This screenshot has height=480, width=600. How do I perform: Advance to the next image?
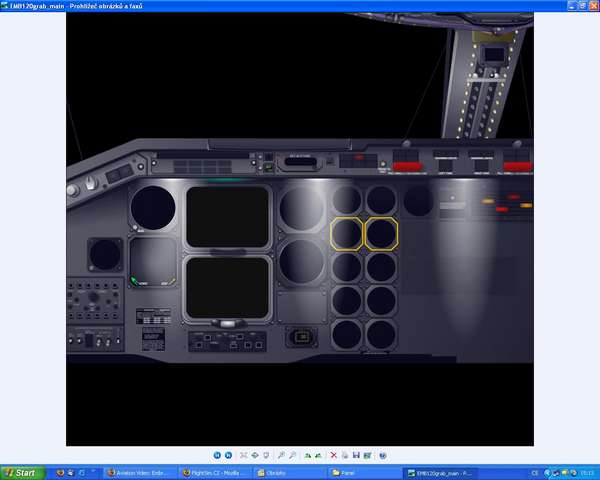coord(229,455)
